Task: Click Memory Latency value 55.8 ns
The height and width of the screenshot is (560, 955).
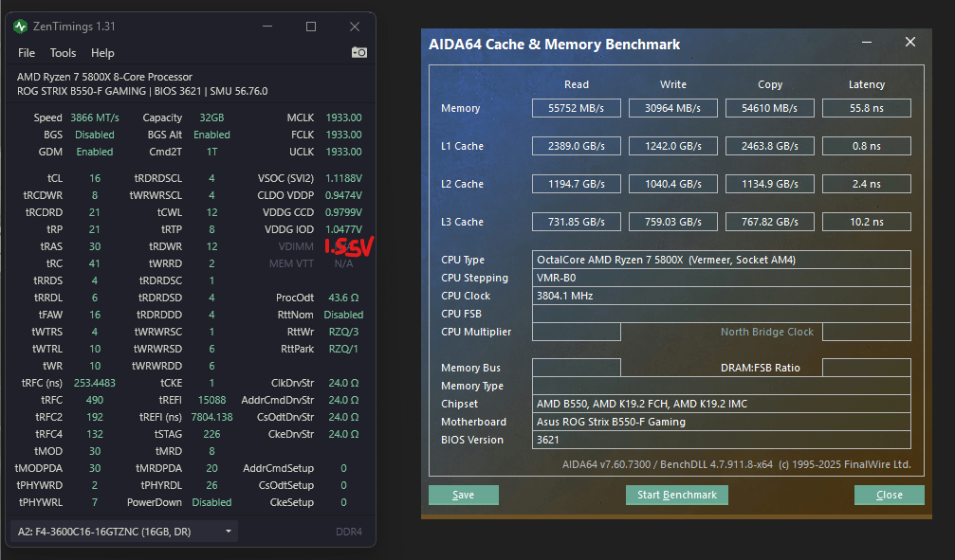Action: [867, 108]
